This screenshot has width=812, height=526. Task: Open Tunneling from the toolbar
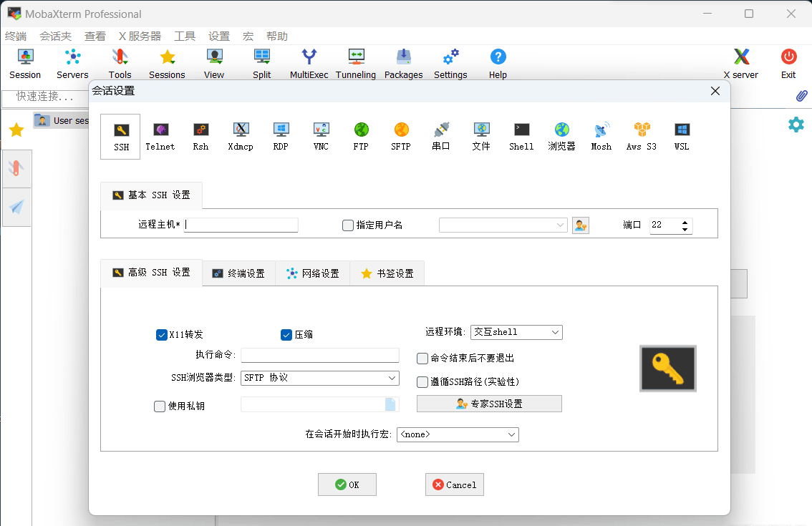click(x=356, y=64)
